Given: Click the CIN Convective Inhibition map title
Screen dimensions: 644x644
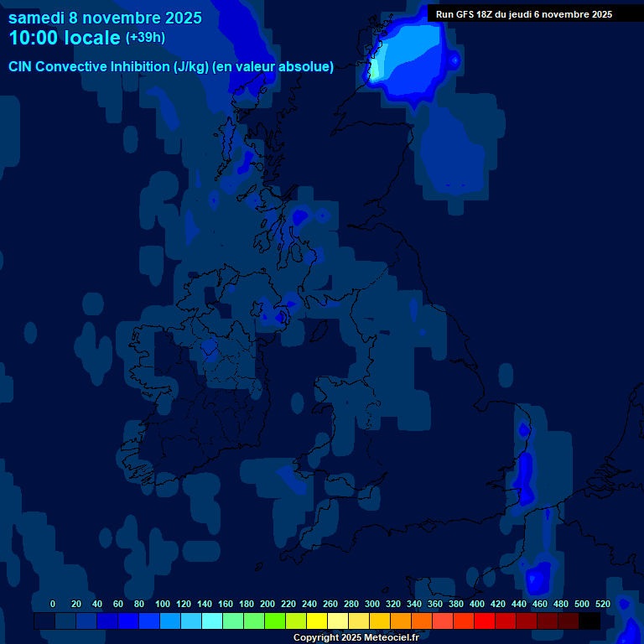Looking at the screenshot, I should 171,67.
